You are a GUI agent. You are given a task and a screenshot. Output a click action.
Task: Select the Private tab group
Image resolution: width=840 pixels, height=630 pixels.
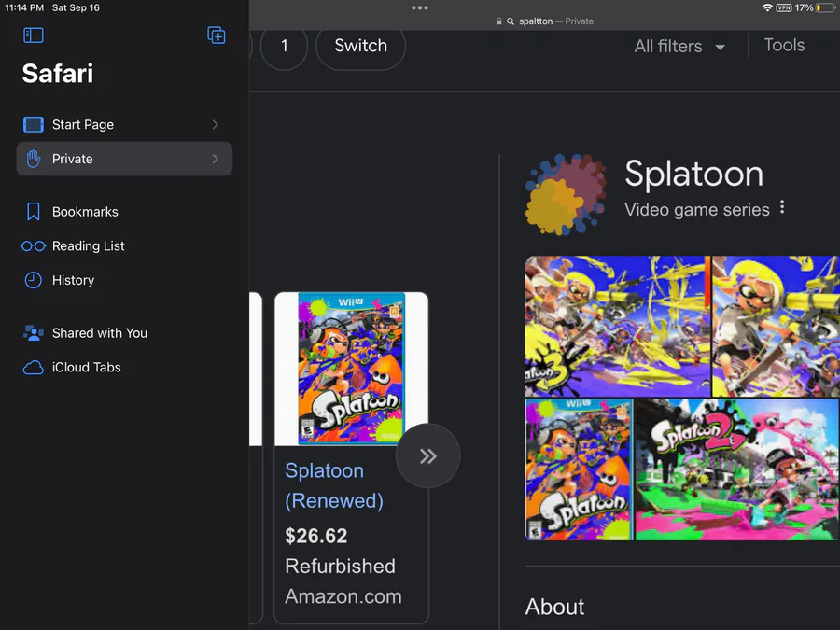pos(124,159)
